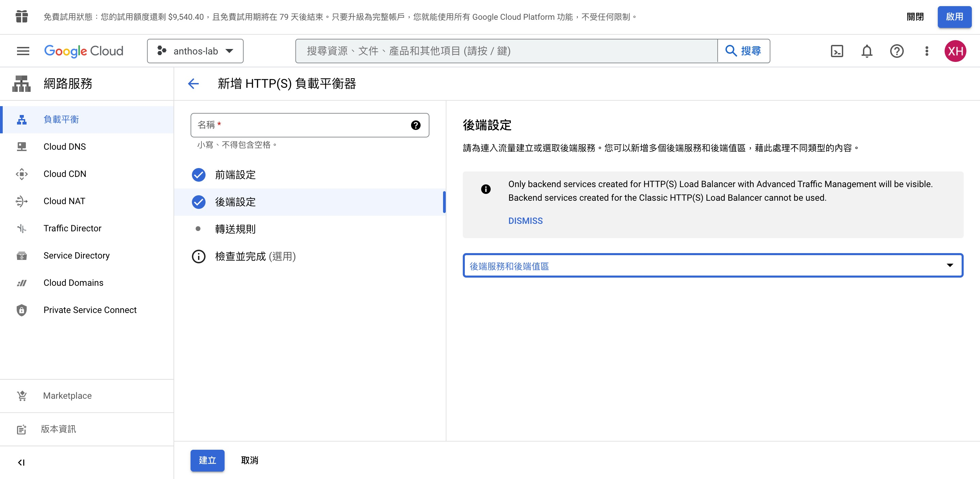Screen dimensions: 980x479
Task: Click the name field help tooltip icon
Action: pyautogui.click(x=415, y=125)
